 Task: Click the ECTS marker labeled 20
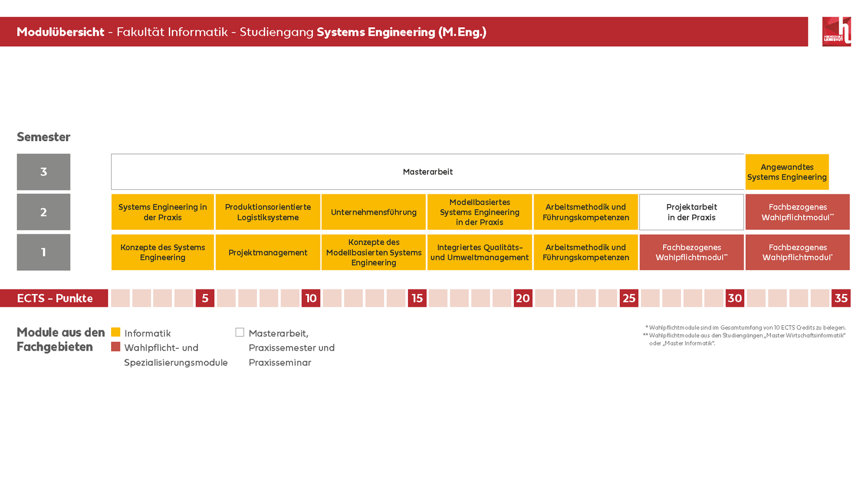(523, 298)
